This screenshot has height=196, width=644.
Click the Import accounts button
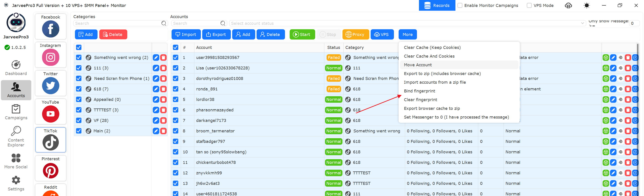[186, 34]
